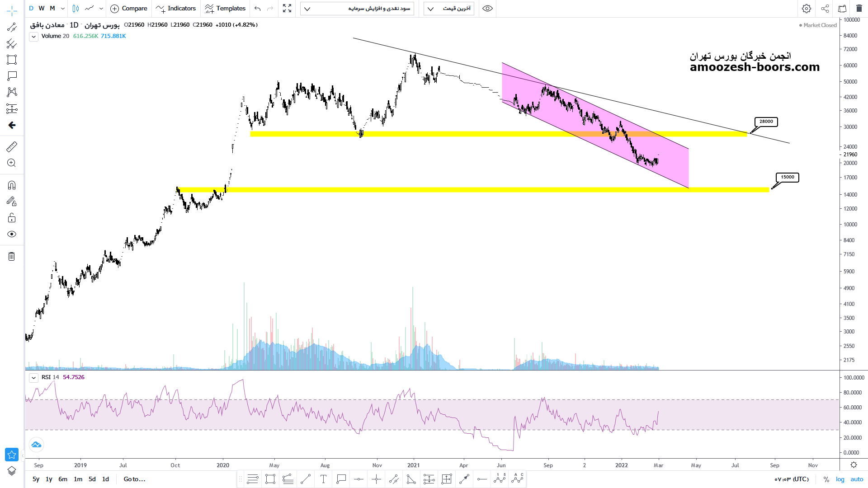Click the Compare button
868x488 pixels.
(x=129, y=9)
